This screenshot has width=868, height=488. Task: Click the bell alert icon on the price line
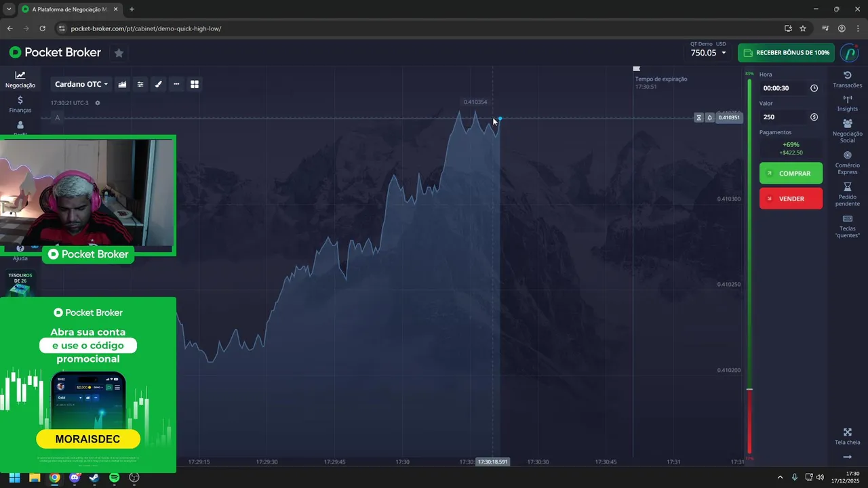(709, 118)
